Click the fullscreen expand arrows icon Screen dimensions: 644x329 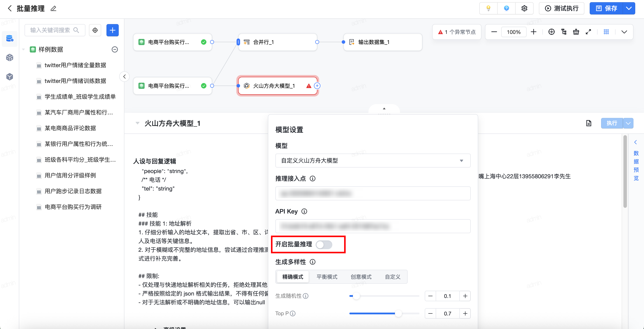point(588,32)
